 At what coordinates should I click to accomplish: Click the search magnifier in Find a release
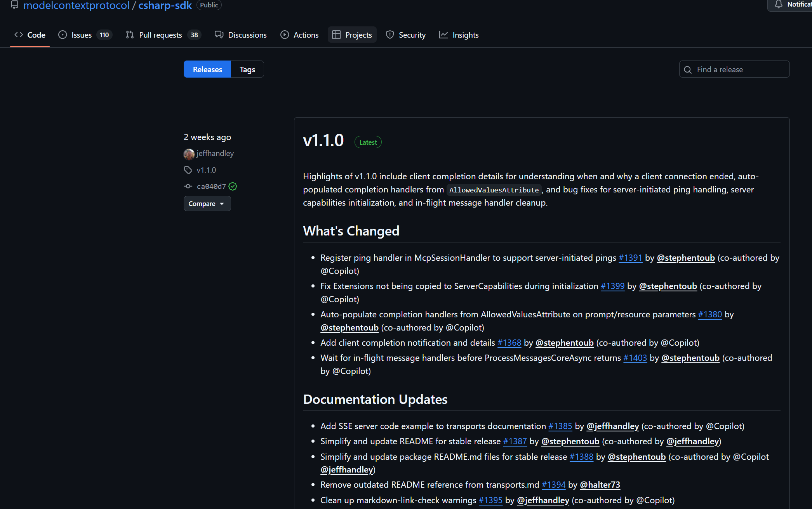(688, 70)
